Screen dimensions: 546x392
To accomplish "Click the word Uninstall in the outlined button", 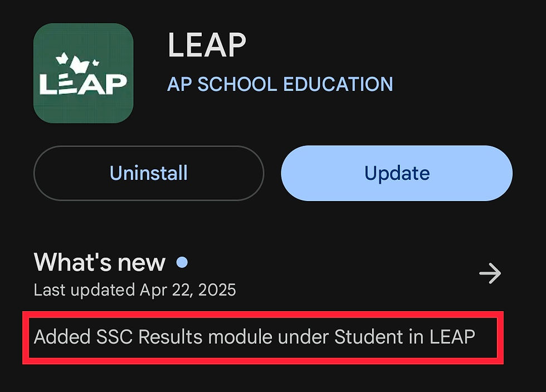I will click(x=148, y=173).
